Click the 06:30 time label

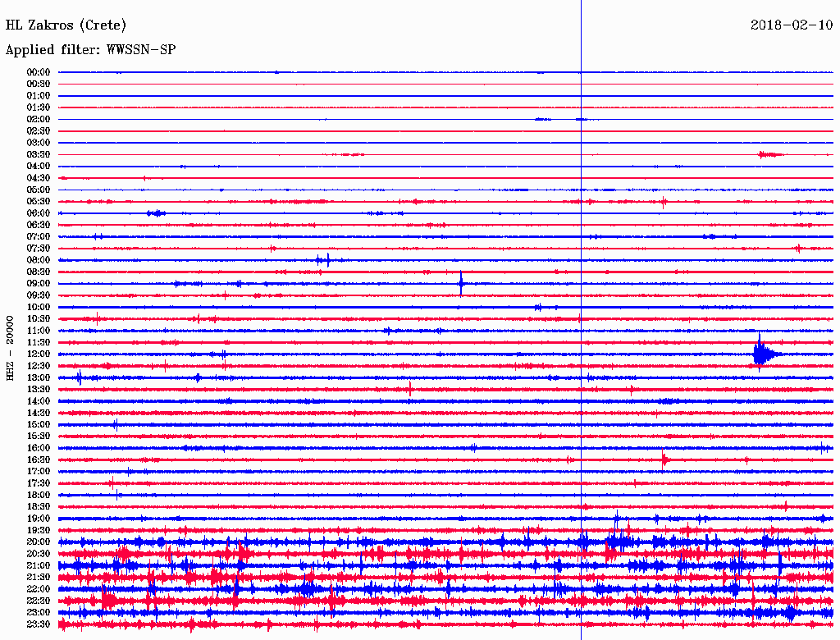(39, 225)
